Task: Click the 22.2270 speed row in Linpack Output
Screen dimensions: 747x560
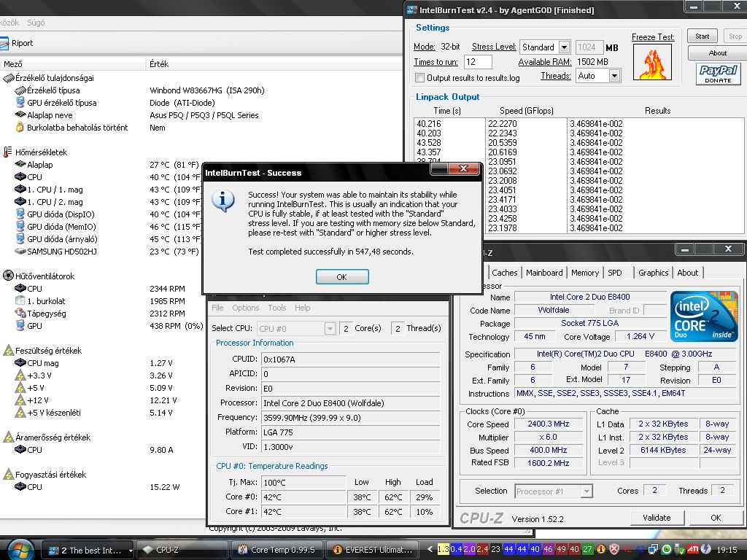Action: pos(502,123)
